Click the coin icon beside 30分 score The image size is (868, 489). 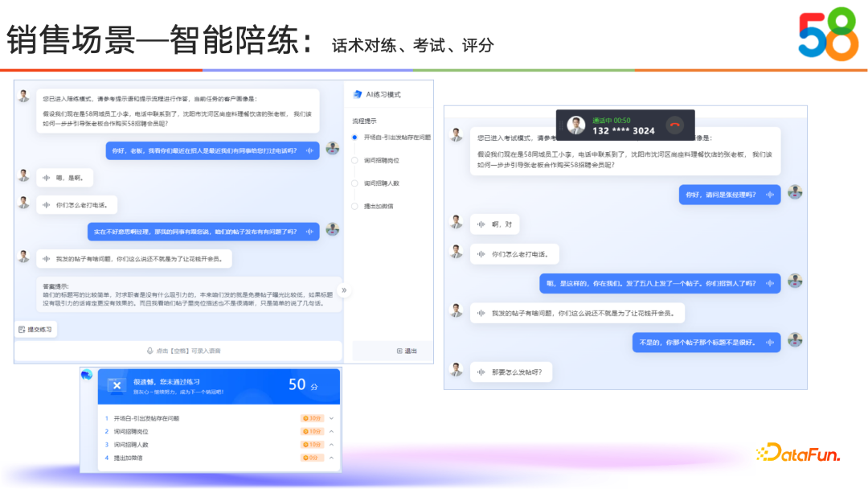[305, 417]
